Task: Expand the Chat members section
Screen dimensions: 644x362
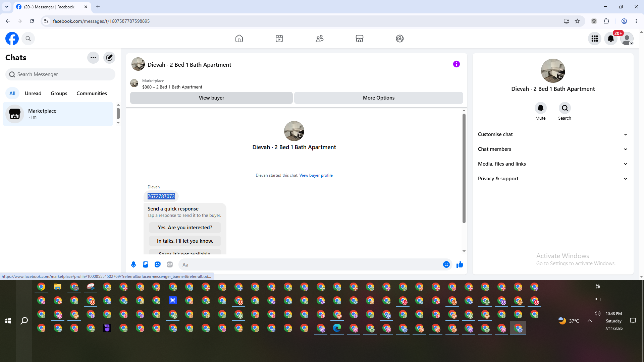Action: pyautogui.click(x=553, y=149)
